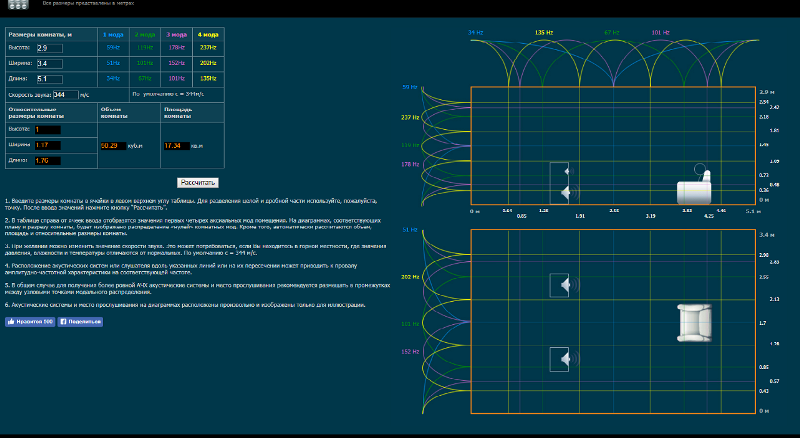Click the room area output field
800x438 pixels.
tap(175, 146)
